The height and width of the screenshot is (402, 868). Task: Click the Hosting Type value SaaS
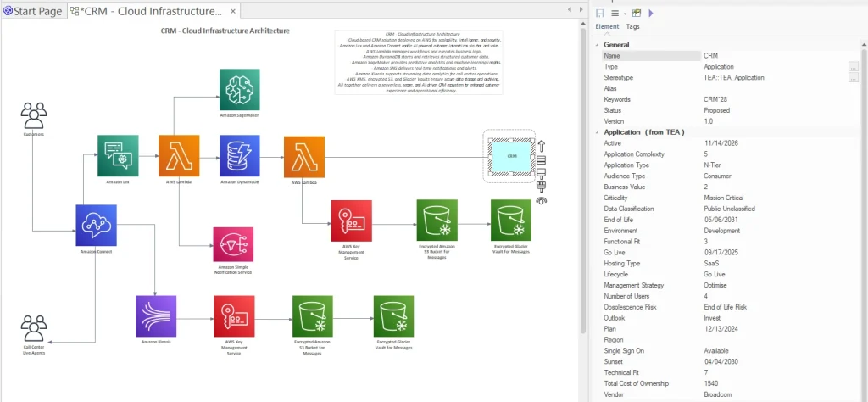point(711,264)
